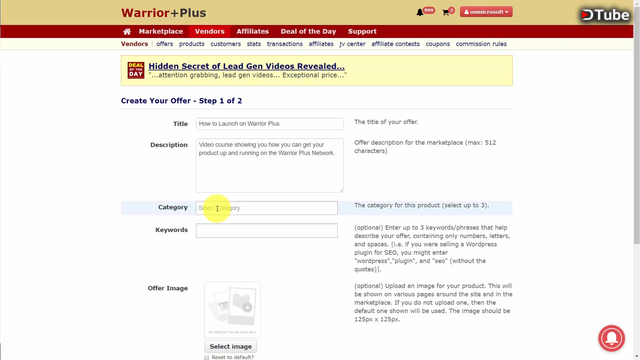640x360 pixels.
Task: Click the Deal of the Day badge icon
Action: point(136,70)
